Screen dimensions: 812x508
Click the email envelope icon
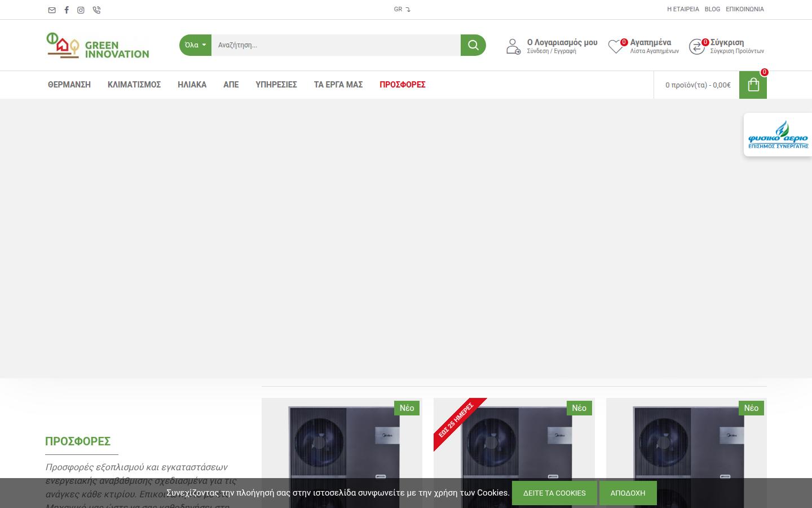tap(52, 10)
